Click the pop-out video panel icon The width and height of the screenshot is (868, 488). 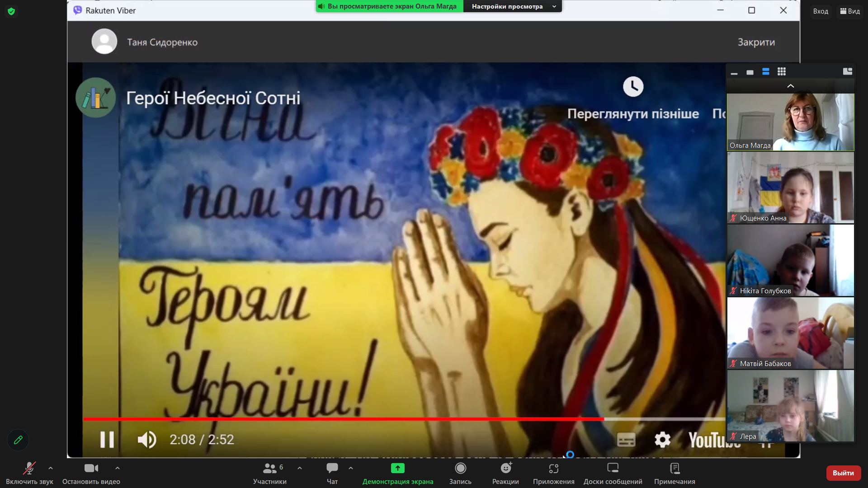tap(848, 71)
